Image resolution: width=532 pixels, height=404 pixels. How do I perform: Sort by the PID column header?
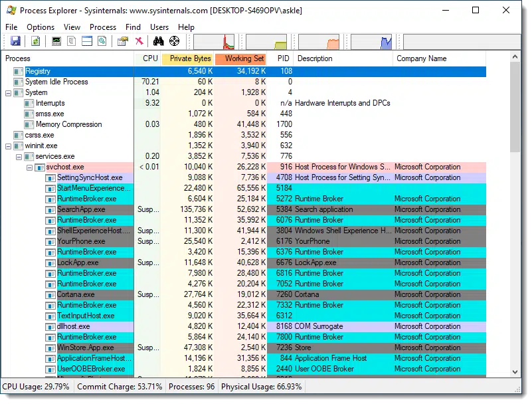click(280, 58)
